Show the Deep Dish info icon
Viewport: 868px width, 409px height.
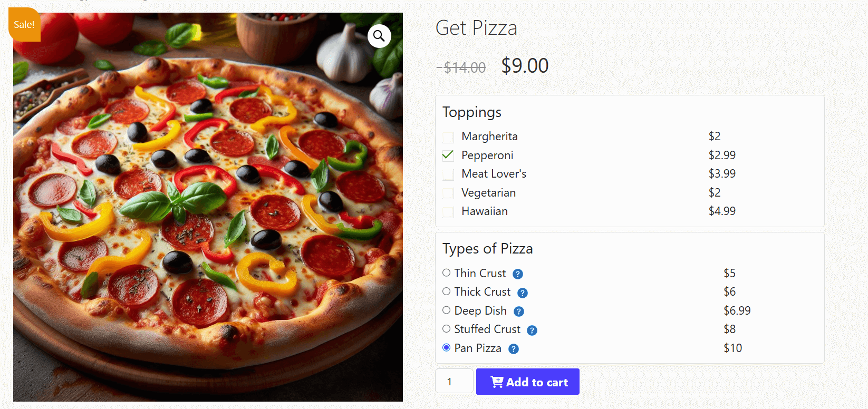point(519,311)
